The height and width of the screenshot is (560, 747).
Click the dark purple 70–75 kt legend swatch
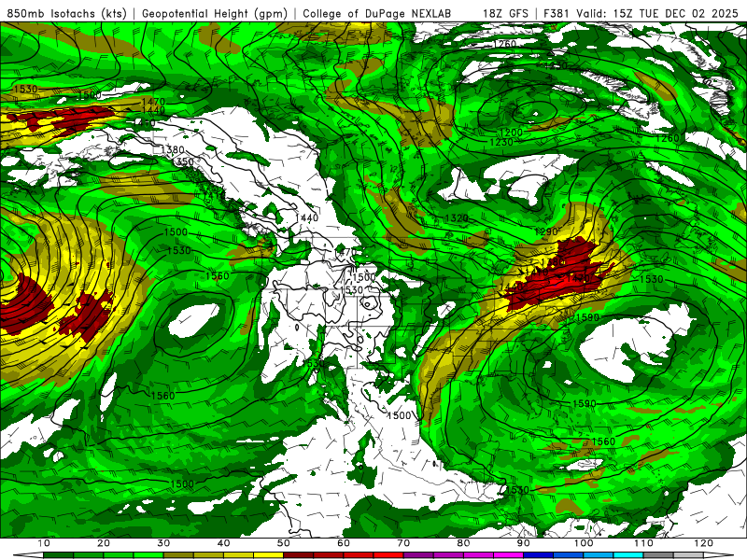pyautogui.click(x=418, y=555)
